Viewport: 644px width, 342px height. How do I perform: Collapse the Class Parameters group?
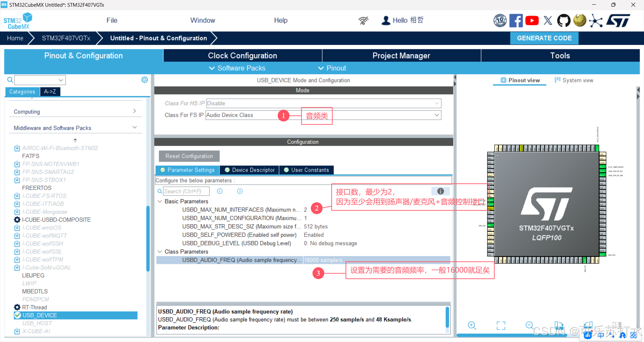[160, 252]
